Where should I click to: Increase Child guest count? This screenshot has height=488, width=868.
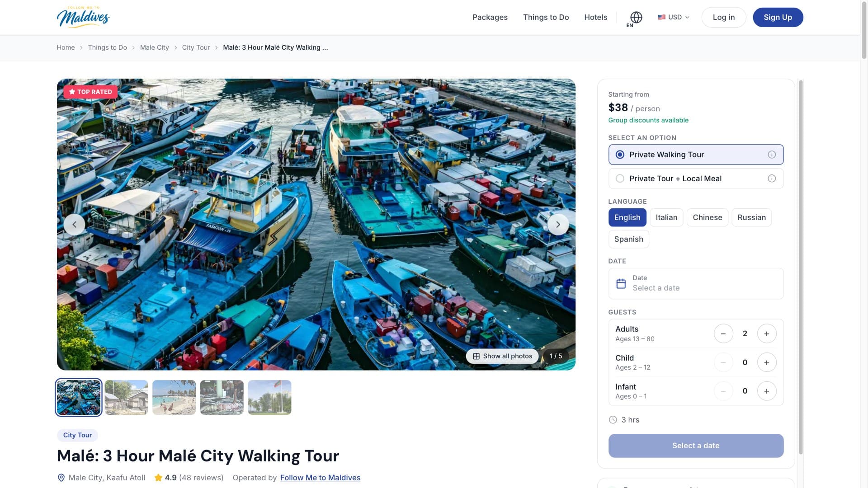pos(767,362)
